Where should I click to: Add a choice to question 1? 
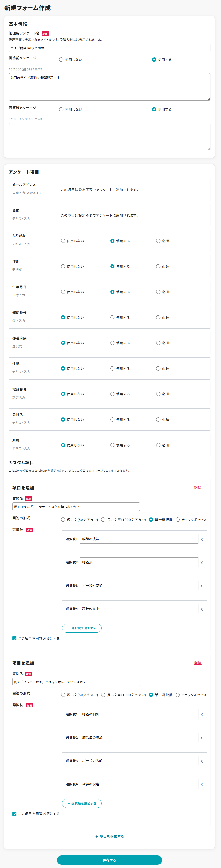coord(82,628)
